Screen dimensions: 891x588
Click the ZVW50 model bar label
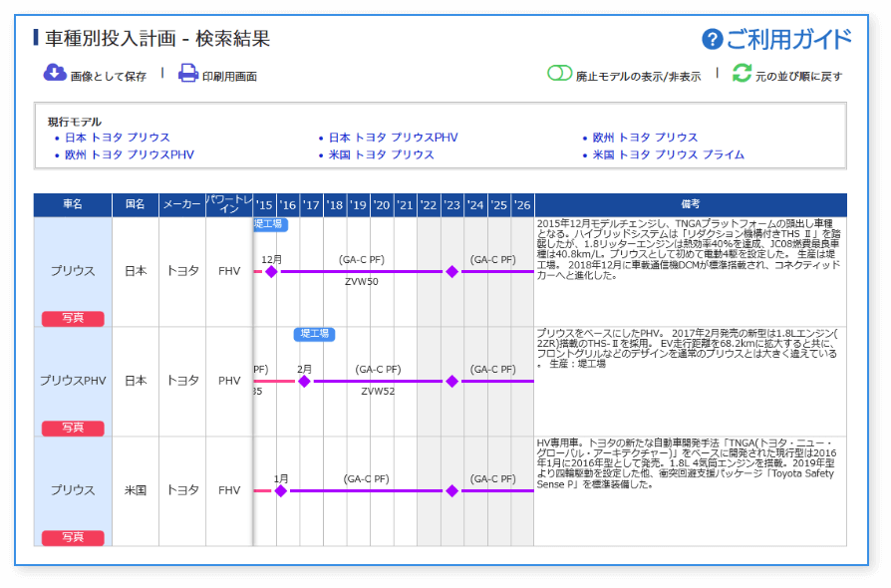click(362, 282)
